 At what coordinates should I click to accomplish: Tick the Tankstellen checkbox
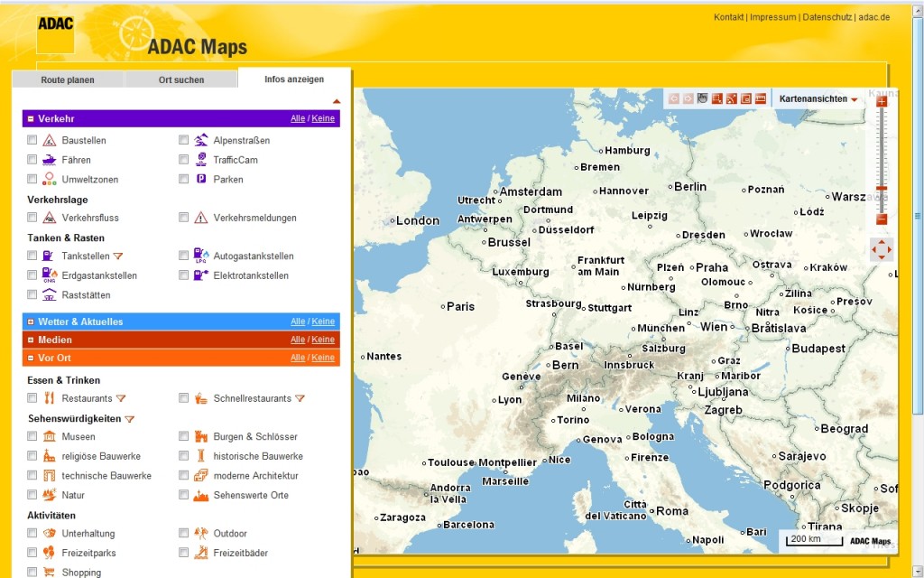[x=32, y=256]
